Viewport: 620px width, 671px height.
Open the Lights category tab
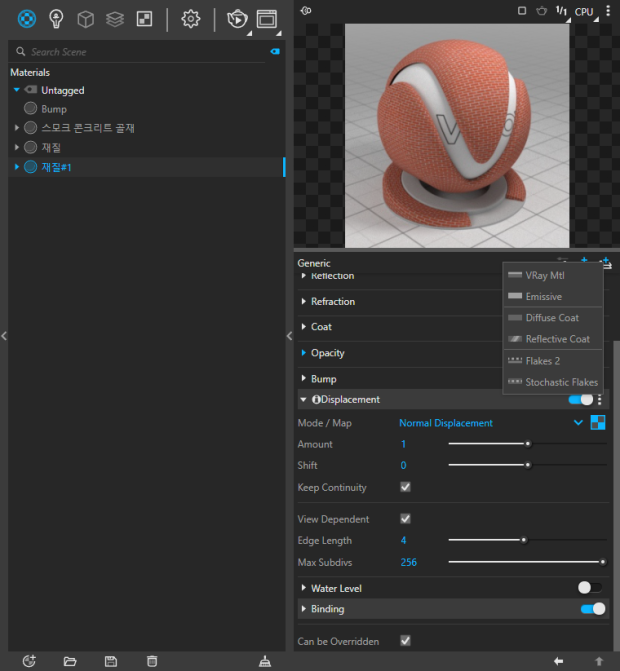point(57,18)
